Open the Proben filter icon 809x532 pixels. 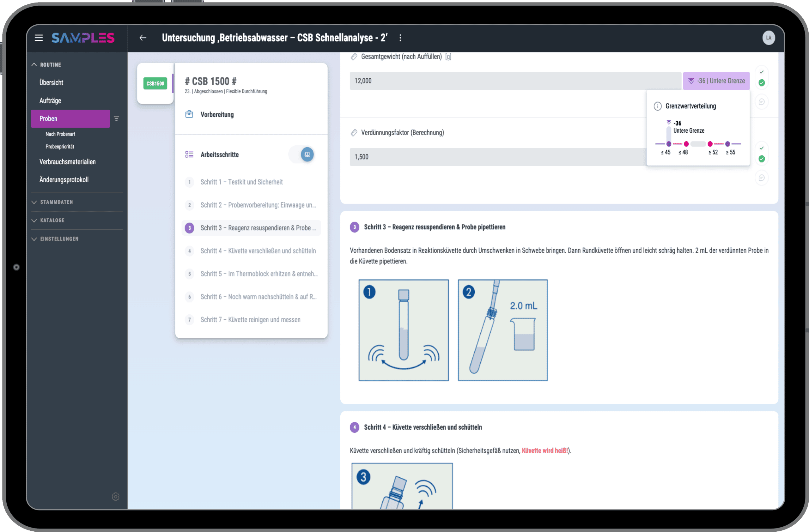click(x=117, y=118)
